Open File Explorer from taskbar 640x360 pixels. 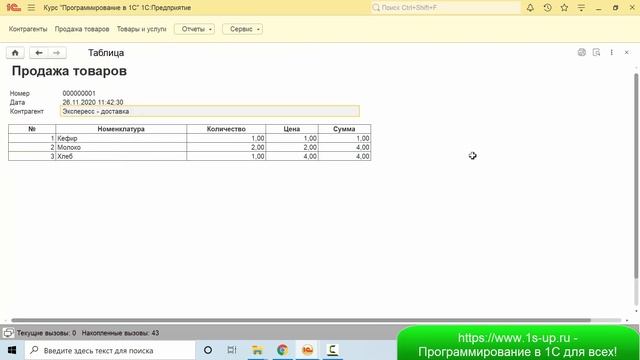tap(257, 350)
